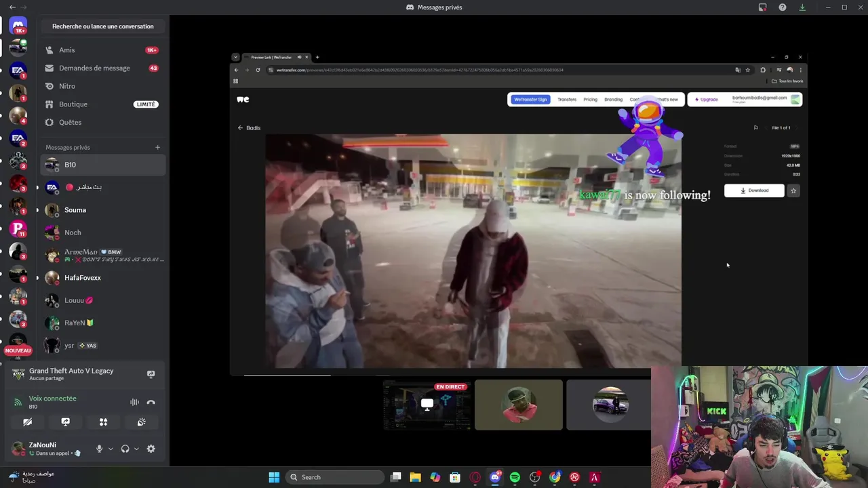Open RaYeN direct message

point(103,323)
